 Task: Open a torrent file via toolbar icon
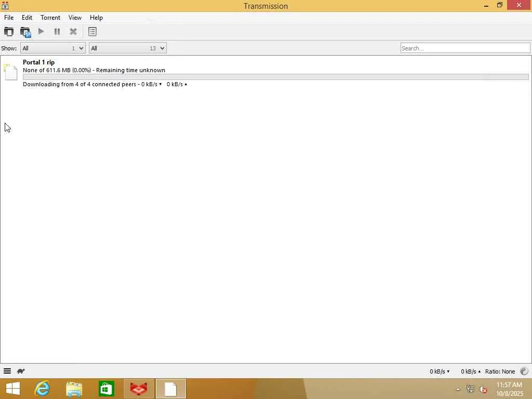[9, 32]
